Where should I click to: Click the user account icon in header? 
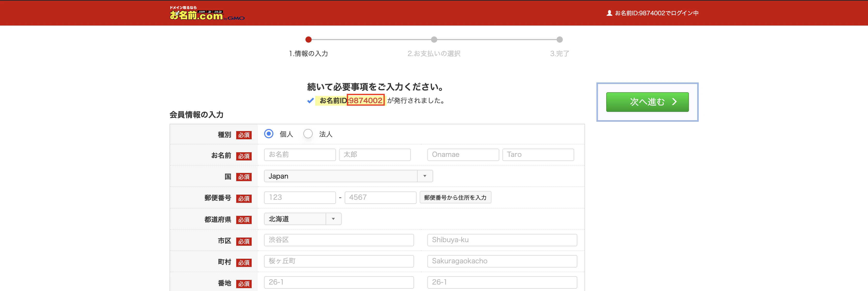(610, 13)
